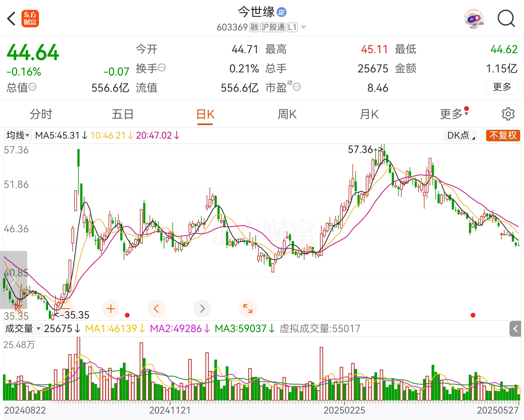524x420 pixels.
Task: Switch to the 月K tab
Action: pyautogui.click(x=369, y=114)
